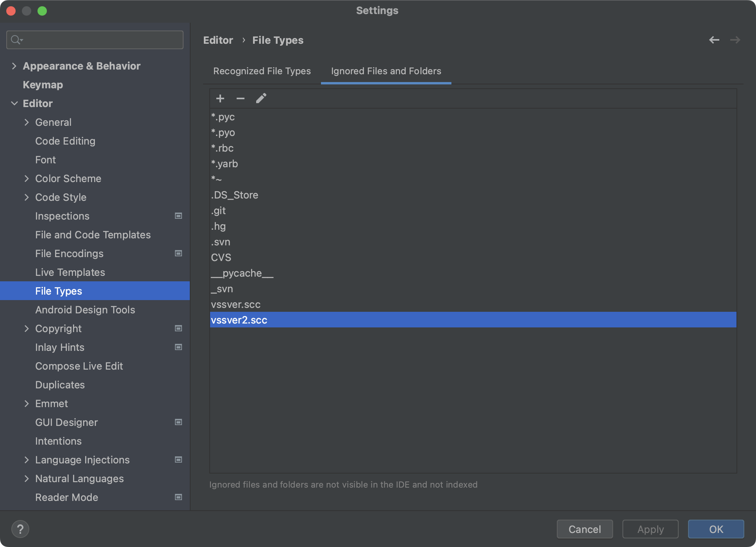Click the Add (+) pattern button
Image resolution: width=756 pixels, height=547 pixels.
pyautogui.click(x=220, y=98)
